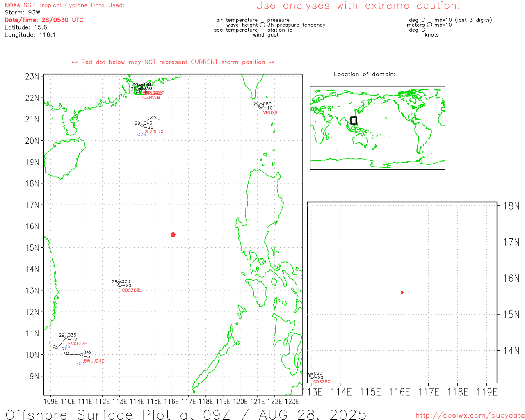Select the 2LZ9L7X station circle marker

[142, 126]
